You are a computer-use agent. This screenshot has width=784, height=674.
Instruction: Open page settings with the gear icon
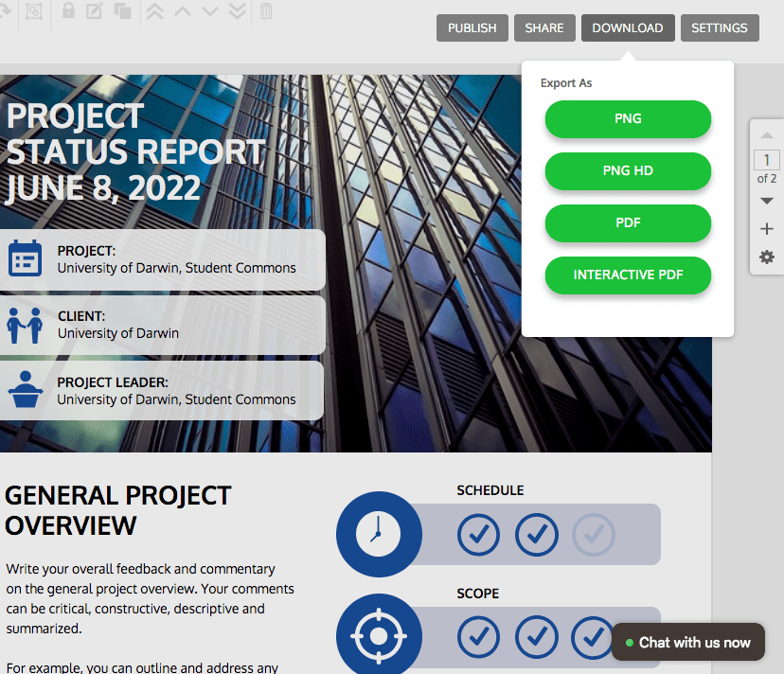pyautogui.click(x=766, y=257)
